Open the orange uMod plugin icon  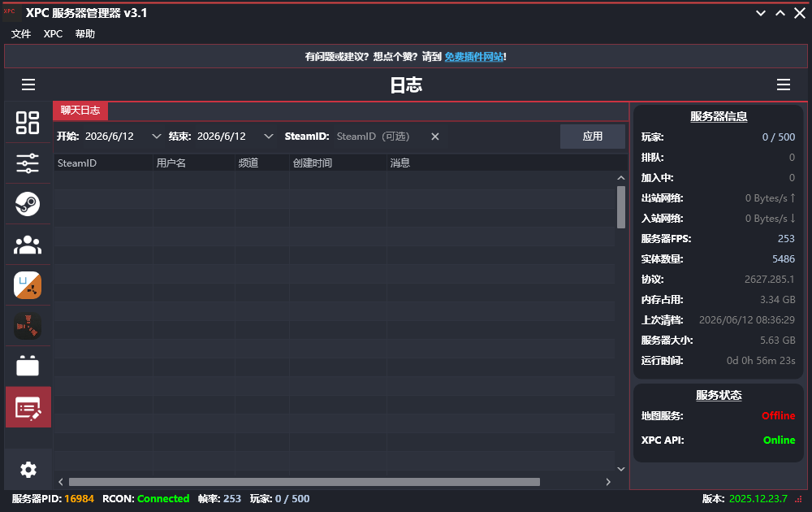[28, 285]
